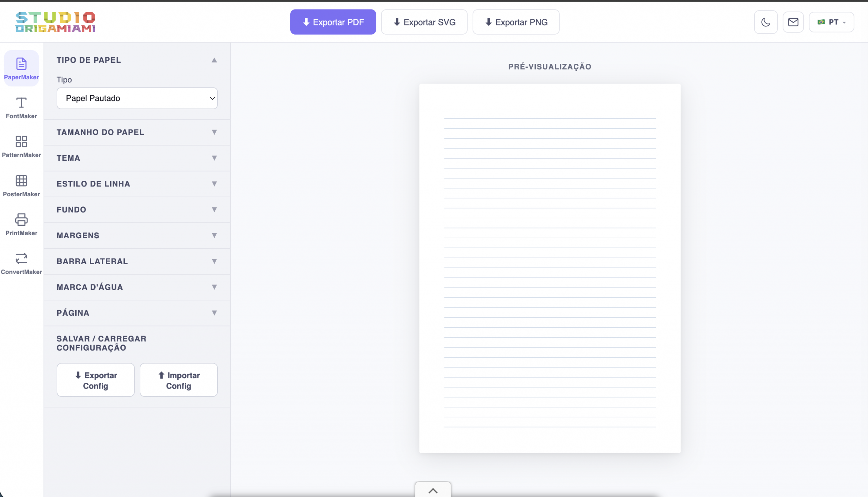Open the Tipo paper type dropdown

137,98
